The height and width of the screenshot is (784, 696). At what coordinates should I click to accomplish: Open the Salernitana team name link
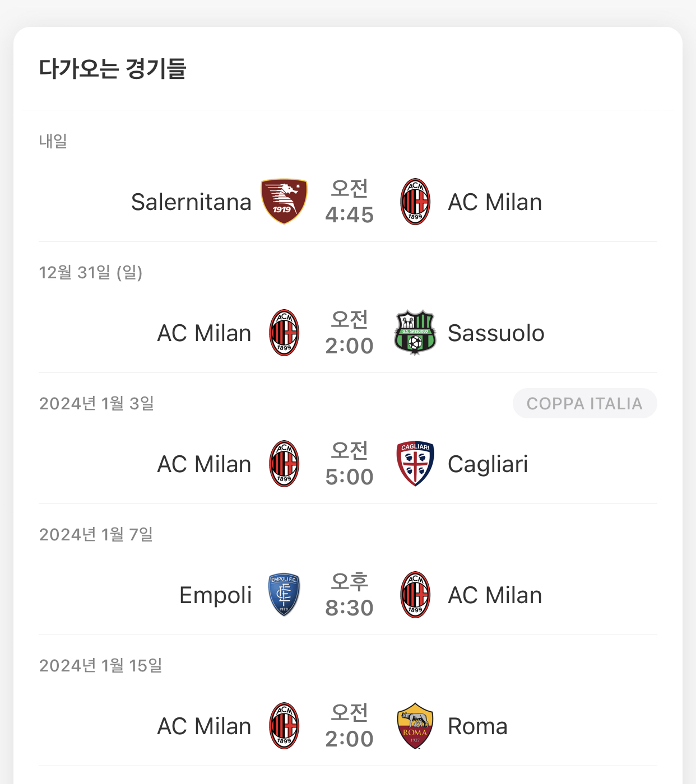pyautogui.click(x=191, y=202)
